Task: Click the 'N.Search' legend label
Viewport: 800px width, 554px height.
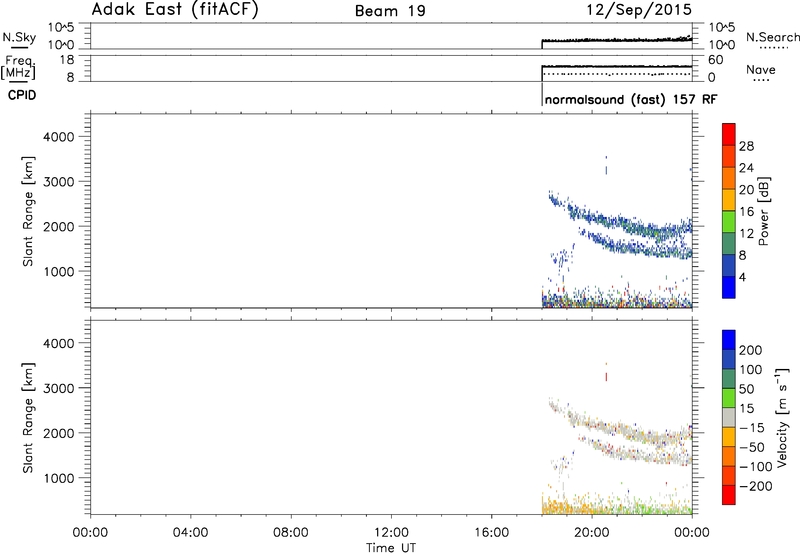Action: pos(773,37)
